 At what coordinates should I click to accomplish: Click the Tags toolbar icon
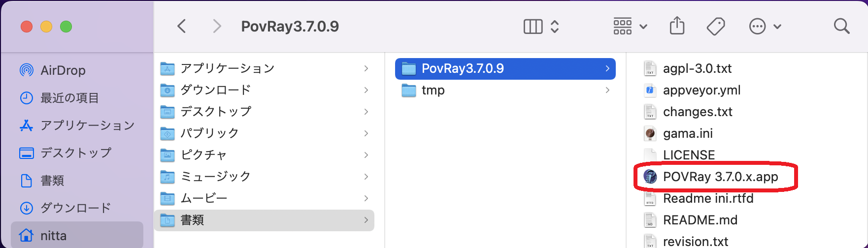coord(715,26)
